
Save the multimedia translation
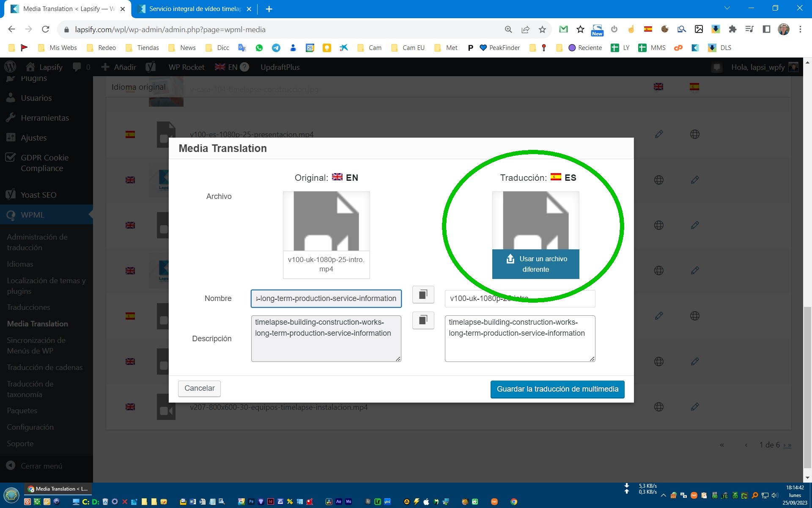point(557,389)
